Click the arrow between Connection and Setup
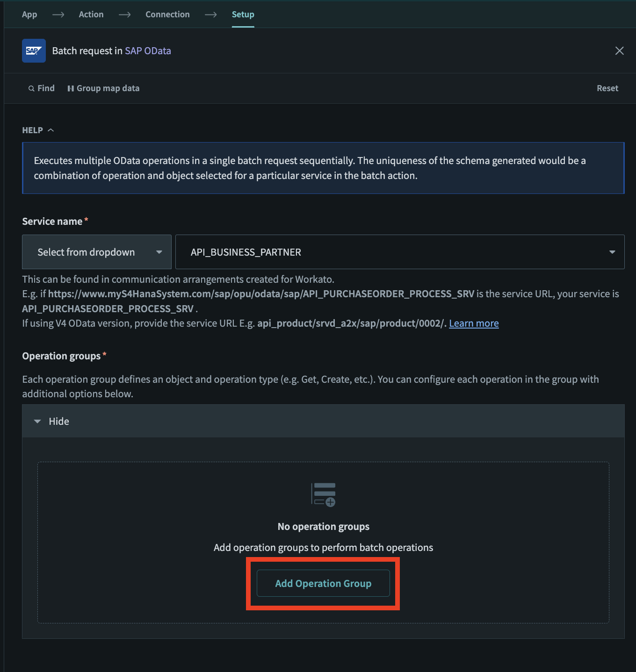 click(x=211, y=15)
